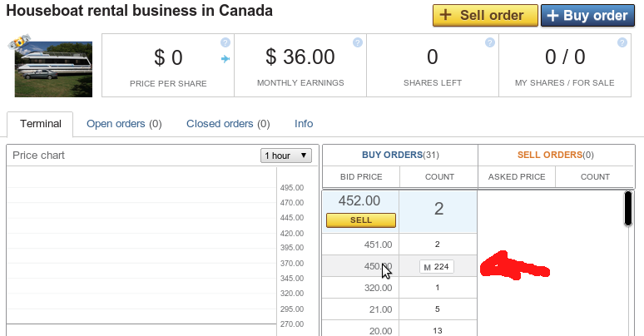Select the Buy Orders header
The width and height of the screenshot is (644, 336).
(x=400, y=155)
